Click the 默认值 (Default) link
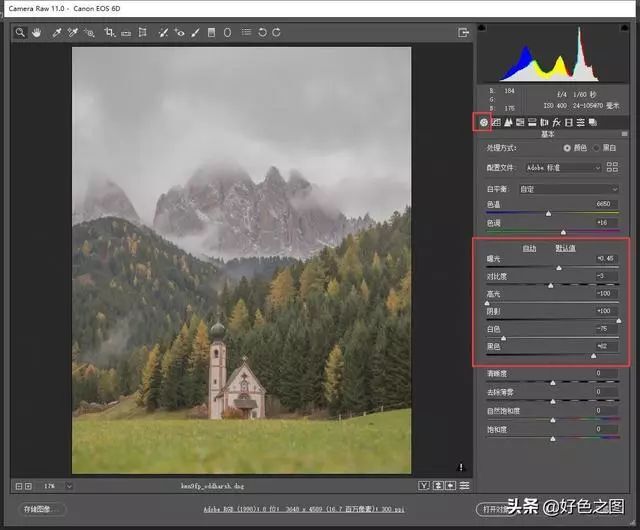640x530 pixels. (x=565, y=248)
